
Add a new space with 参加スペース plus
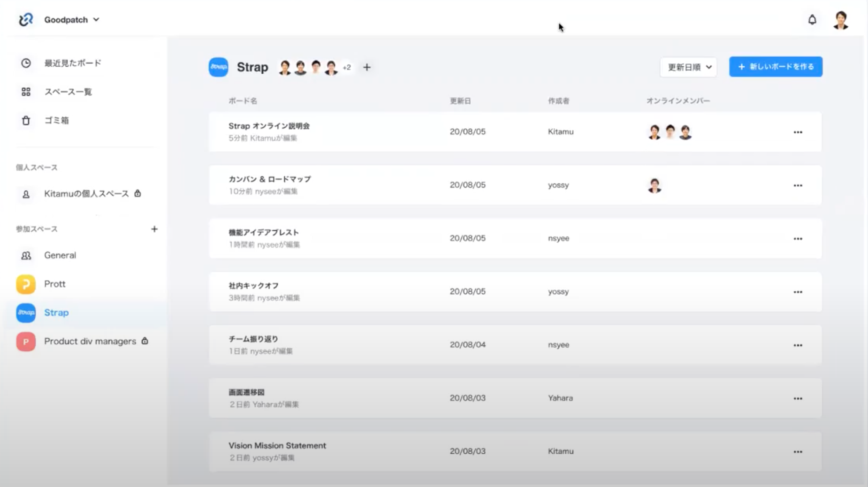(x=154, y=229)
